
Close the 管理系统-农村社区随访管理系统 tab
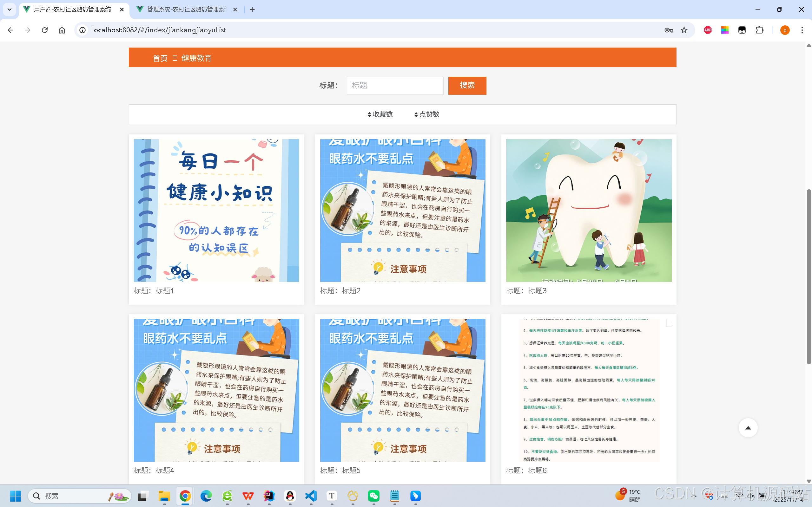pyautogui.click(x=235, y=10)
